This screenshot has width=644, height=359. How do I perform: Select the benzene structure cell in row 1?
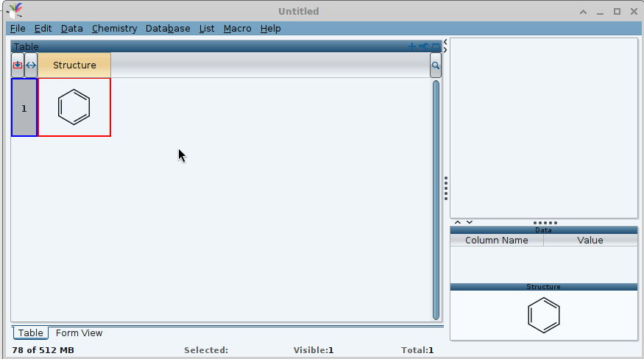(74, 107)
